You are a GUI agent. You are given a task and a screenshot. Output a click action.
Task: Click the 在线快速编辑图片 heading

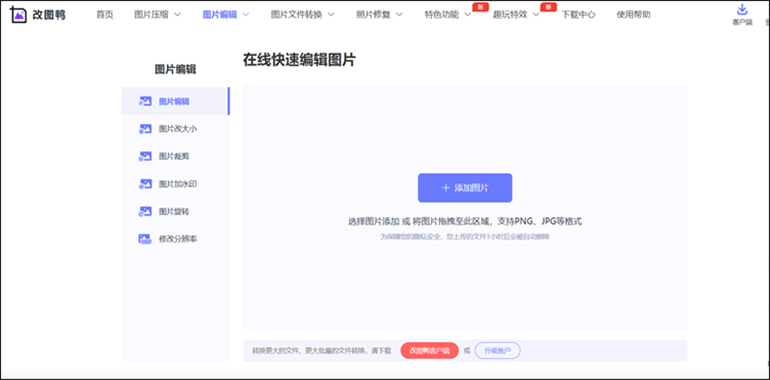pos(299,59)
